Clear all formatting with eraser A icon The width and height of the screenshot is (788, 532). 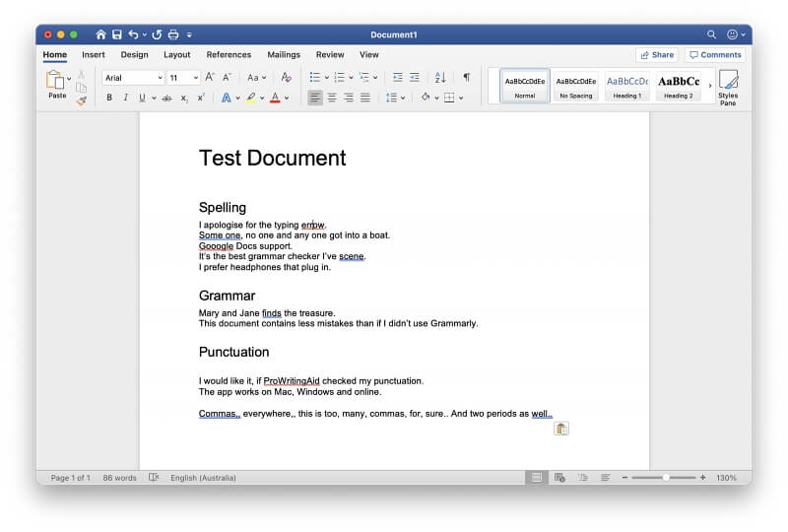[x=286, y=77]
